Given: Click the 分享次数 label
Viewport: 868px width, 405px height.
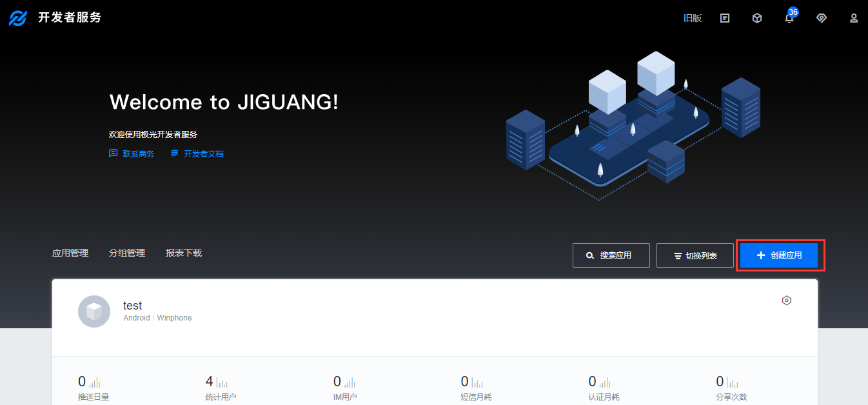Looking at the screenshot, I should point(732,397).
